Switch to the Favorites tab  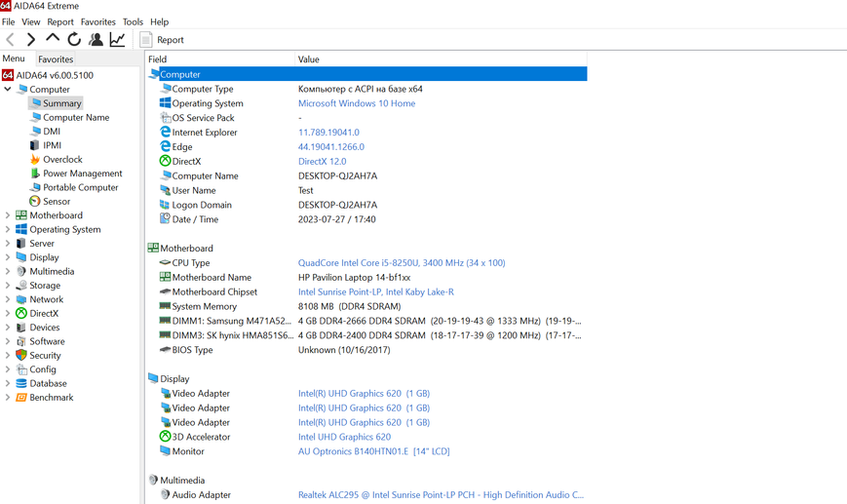point(56,58)
